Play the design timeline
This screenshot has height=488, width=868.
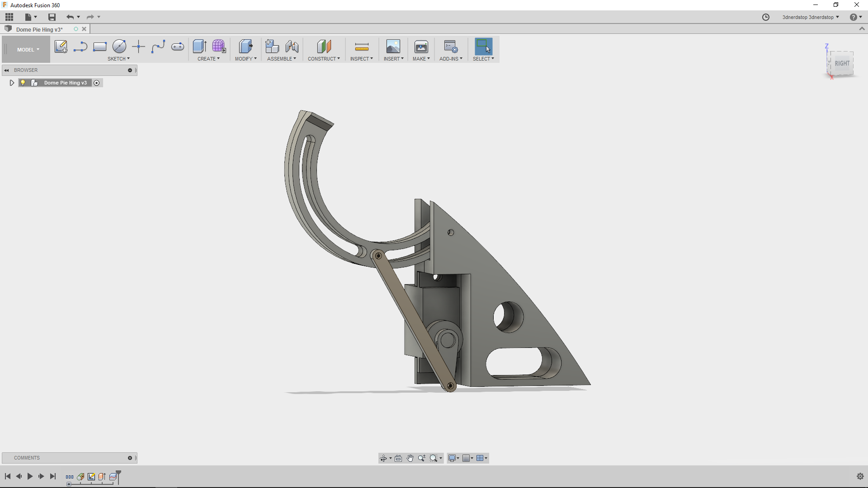click(30, 476)
